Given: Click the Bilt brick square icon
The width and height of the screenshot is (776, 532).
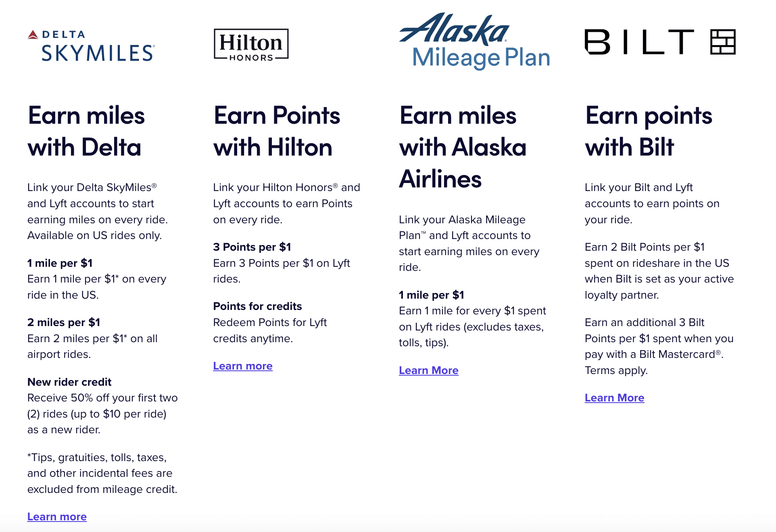Looking at the screenshot, I should pos(723,42).
